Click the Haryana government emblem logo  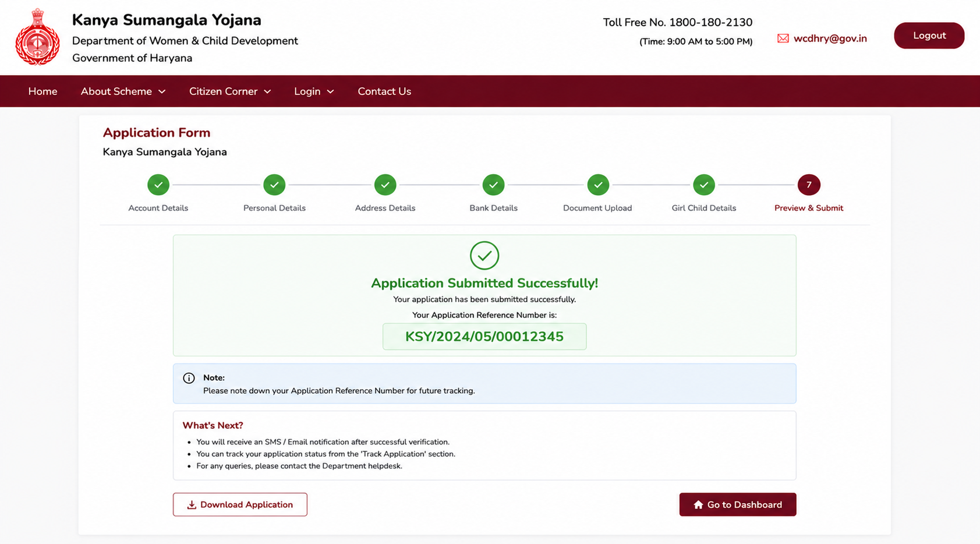click(x=37, y=37)
